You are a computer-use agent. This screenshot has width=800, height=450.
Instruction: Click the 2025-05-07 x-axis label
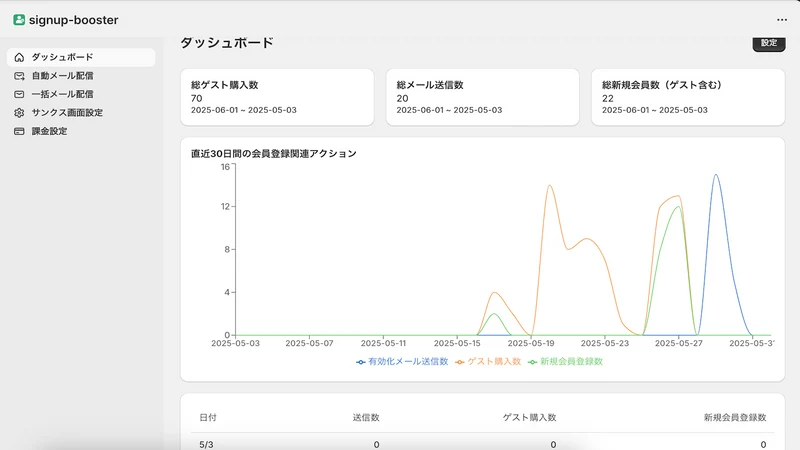click(x=309, y=343)
